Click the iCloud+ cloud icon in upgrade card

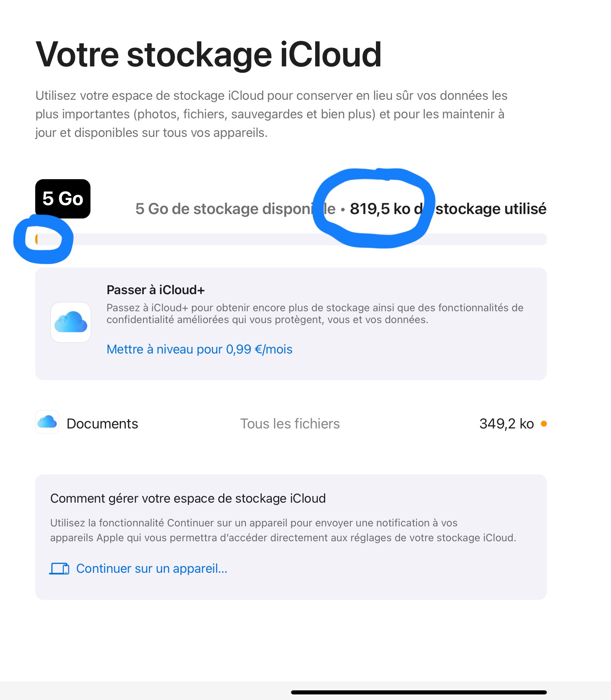pos(71,322)
